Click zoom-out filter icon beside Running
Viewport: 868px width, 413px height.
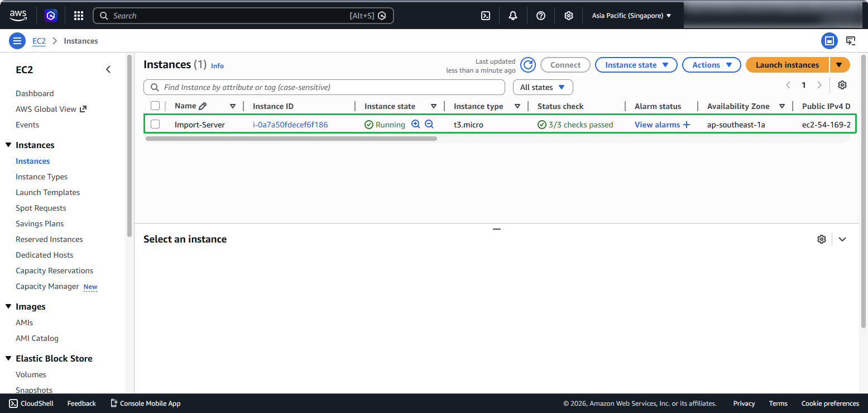pyautogui.click(x=429, y=124)
